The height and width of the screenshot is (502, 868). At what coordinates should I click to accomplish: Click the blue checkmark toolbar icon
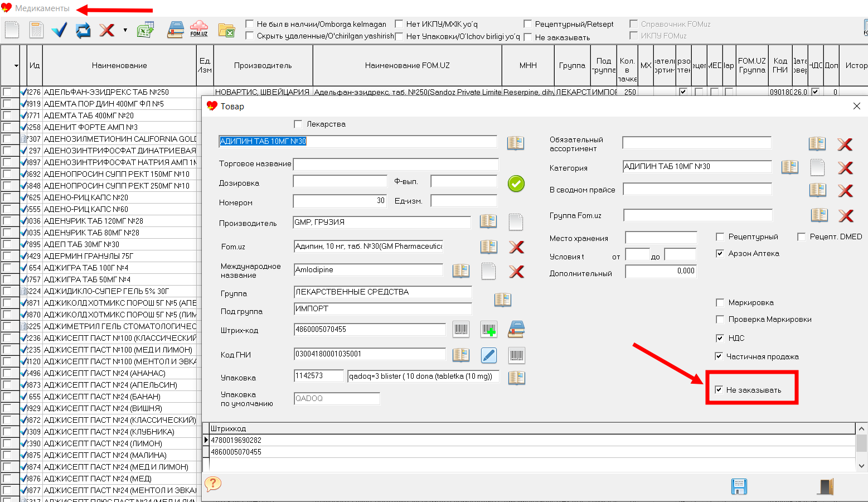click(x=59, y=30)
